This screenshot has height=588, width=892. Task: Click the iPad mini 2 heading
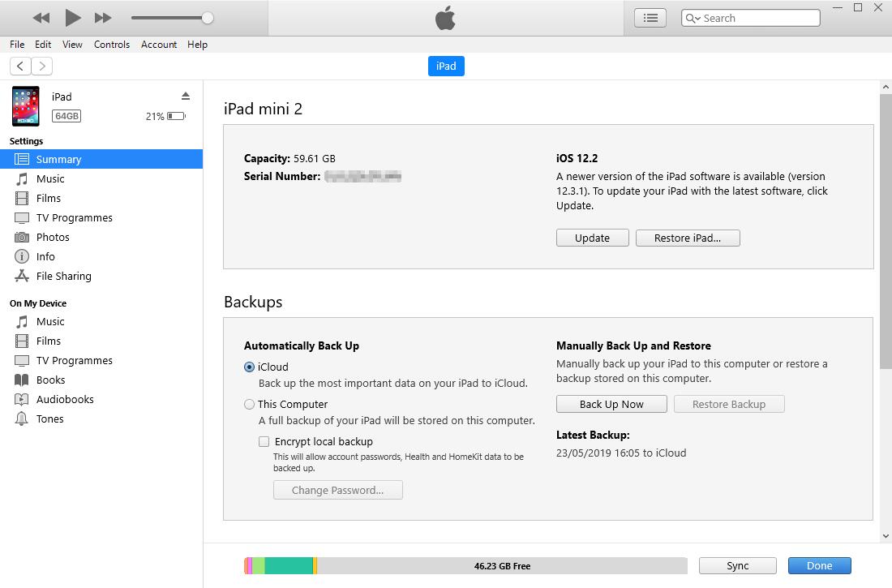point(263,109)
